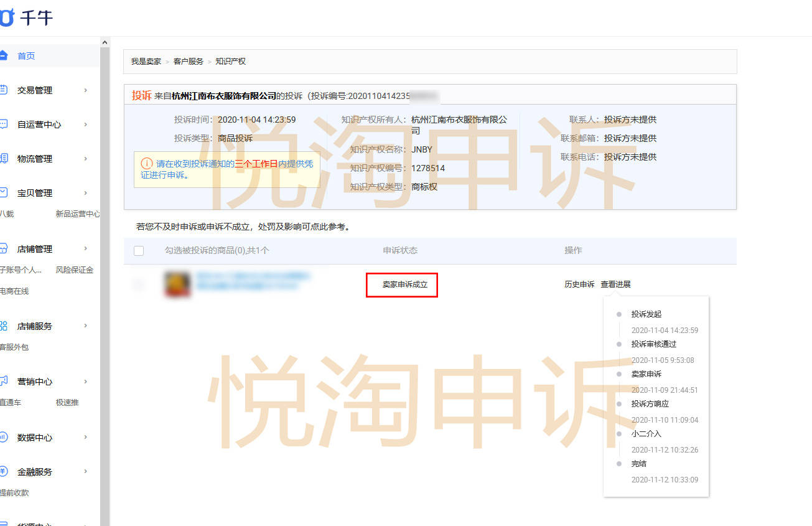Click the 小二介入 timeline entry
This screenshot has height=526, width=812.
coord(646,434)
